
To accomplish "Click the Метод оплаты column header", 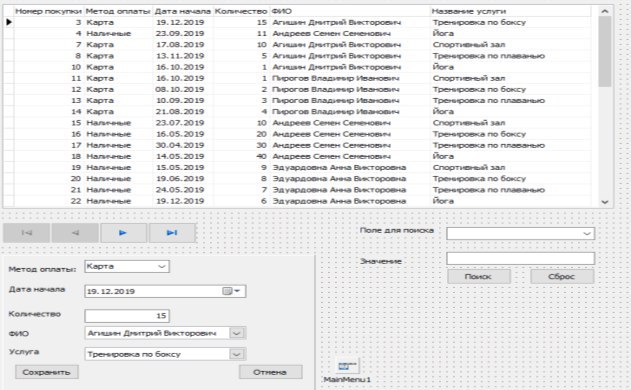I will click(x=118, y=11).
